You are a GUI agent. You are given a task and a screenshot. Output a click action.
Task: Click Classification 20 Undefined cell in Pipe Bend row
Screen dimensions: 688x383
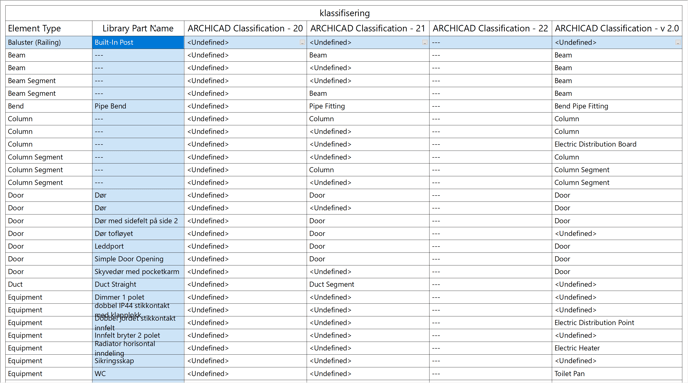245,106
